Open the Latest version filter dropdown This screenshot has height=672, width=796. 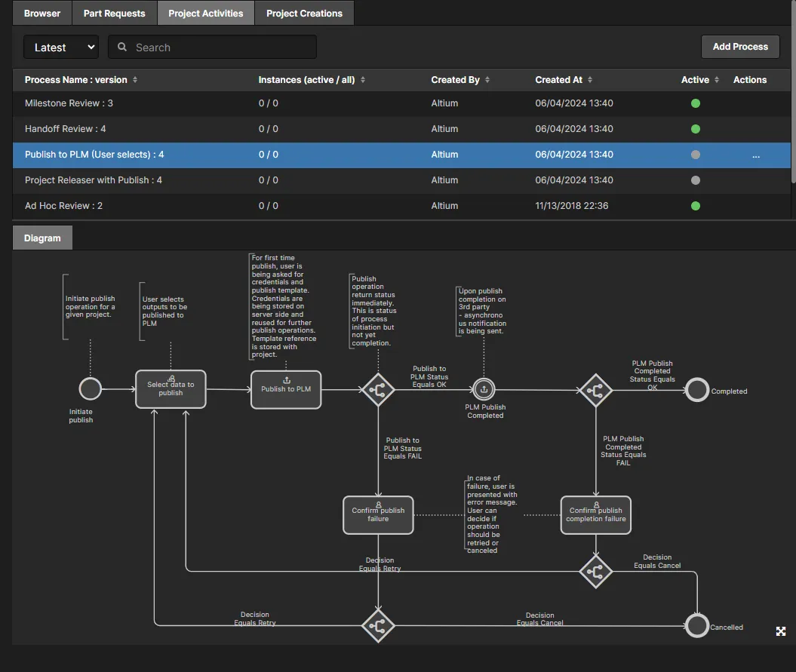pyautogui.click(x=61, y=48)
